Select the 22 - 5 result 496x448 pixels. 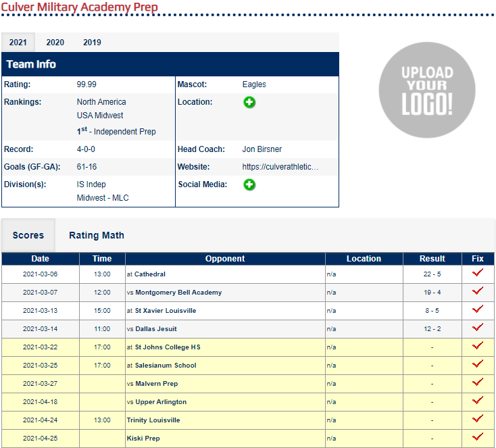[x=432, y=274]
